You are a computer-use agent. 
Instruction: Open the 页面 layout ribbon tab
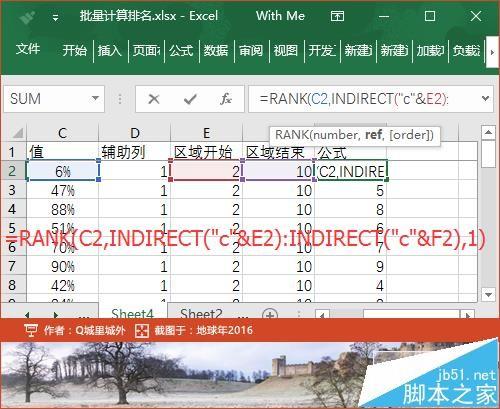(x=146, y=50)
